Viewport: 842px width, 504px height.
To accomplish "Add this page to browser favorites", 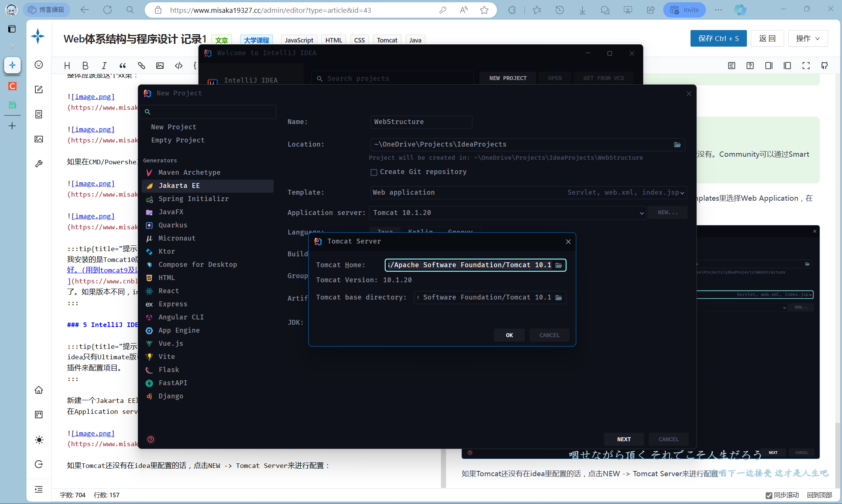I will pyautogui.click(x=484, y=10).
